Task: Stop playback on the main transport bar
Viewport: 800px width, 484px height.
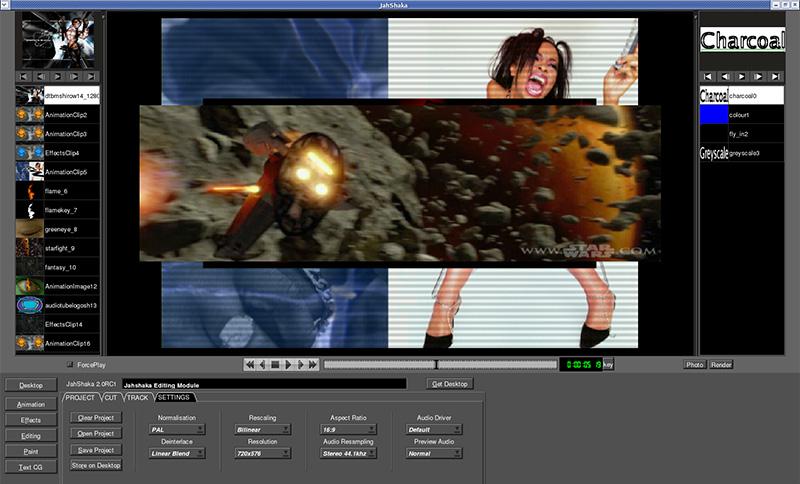Action: coord(275,365)
